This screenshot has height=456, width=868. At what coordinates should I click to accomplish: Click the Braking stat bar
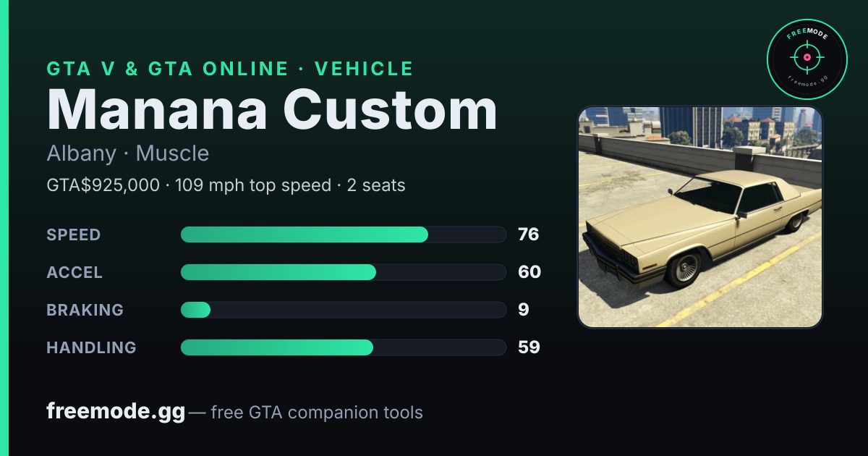pyautogui.click(x=344, y=310)
